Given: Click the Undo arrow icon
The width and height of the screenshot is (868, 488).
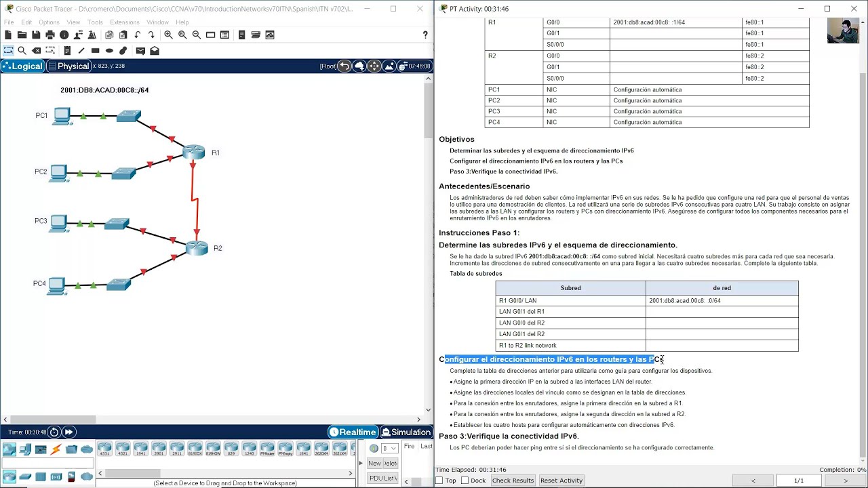Looking at the screenshot, I should pyautogui.click(x=138, y=35).
